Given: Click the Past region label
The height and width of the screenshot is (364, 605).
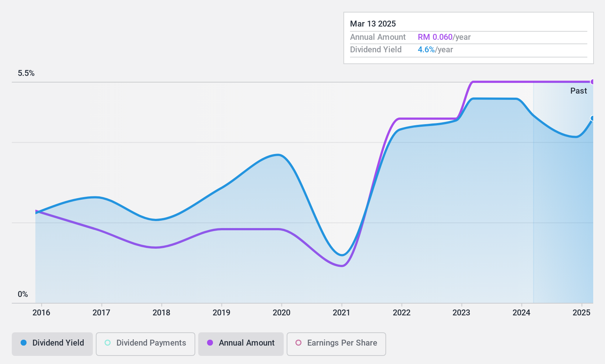Looking at the screenshot, I should coord(578,91).
